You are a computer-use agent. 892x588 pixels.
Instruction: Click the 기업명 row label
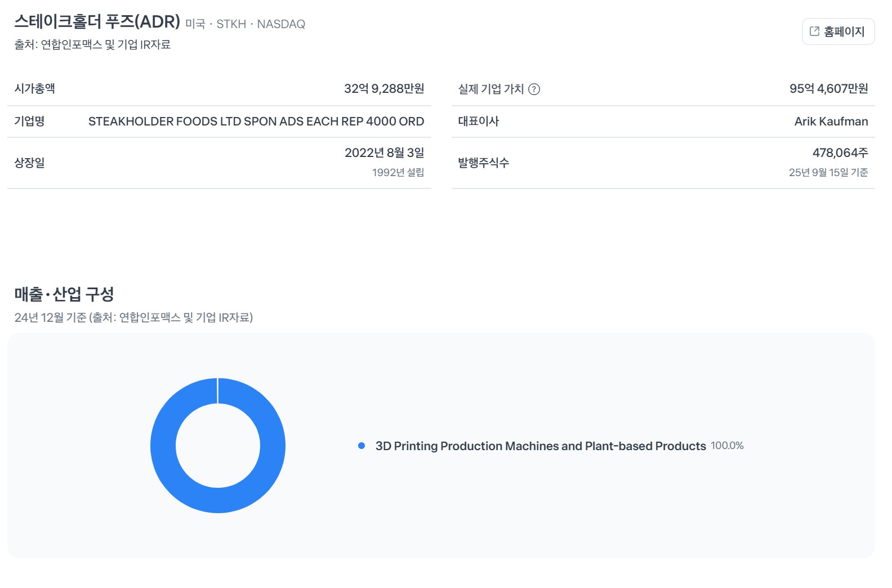point(29,122)
